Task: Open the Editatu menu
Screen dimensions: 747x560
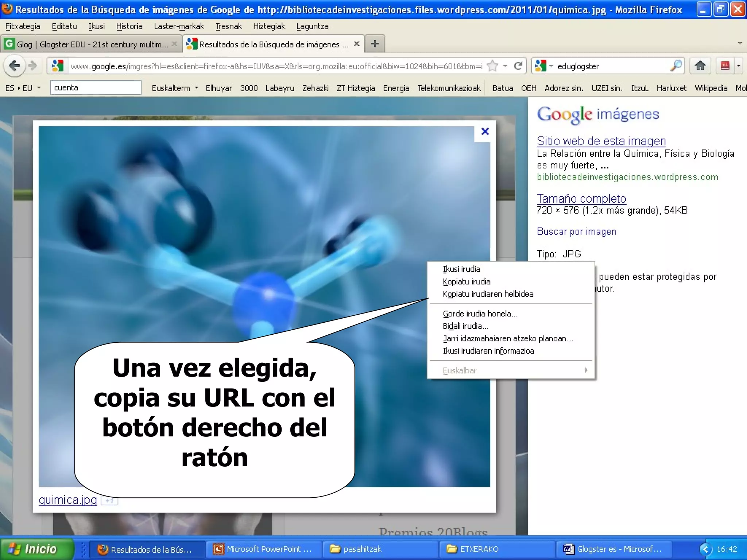Action: pos(64,26)
